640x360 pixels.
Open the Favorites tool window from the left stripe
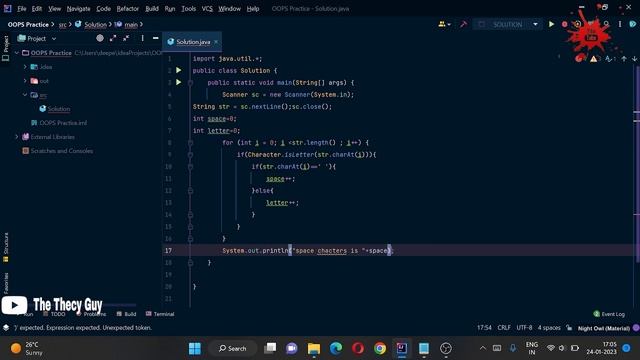[6, 283]
